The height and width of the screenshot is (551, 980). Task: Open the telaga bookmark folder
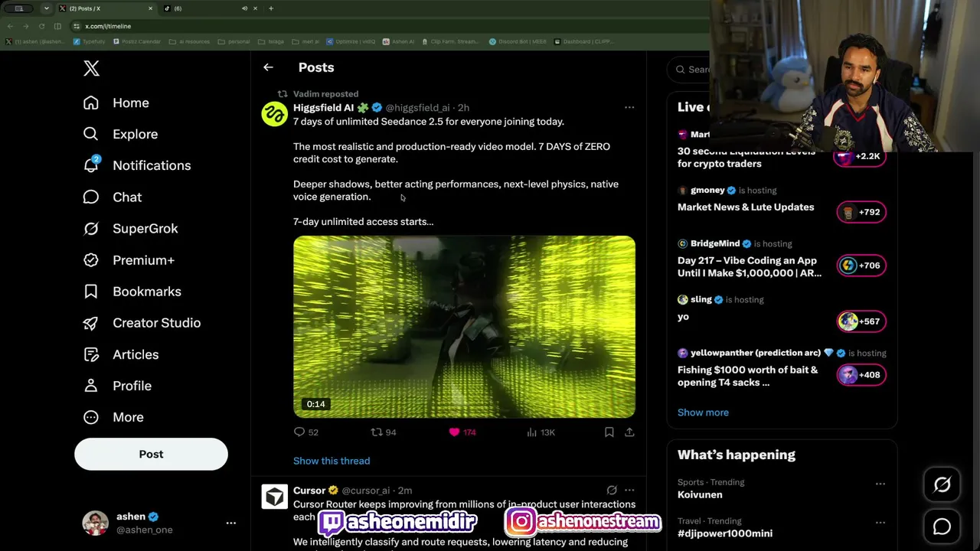tap(271, 41)
